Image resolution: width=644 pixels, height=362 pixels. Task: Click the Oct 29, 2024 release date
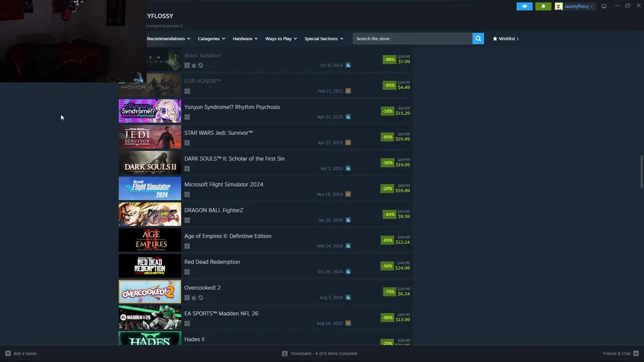click(x=330, y=271)
